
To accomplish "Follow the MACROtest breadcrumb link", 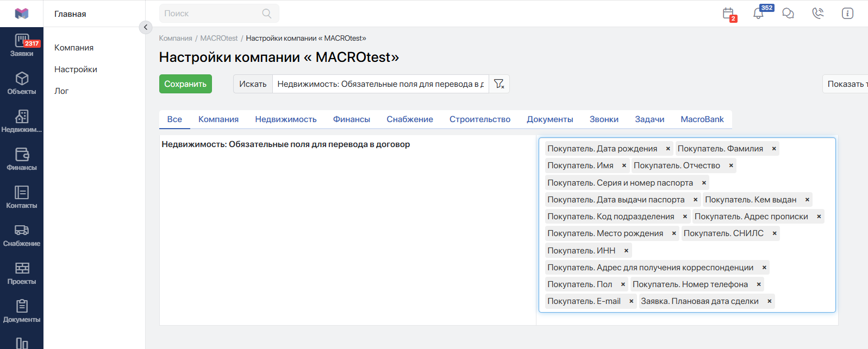I will [219, 39].
